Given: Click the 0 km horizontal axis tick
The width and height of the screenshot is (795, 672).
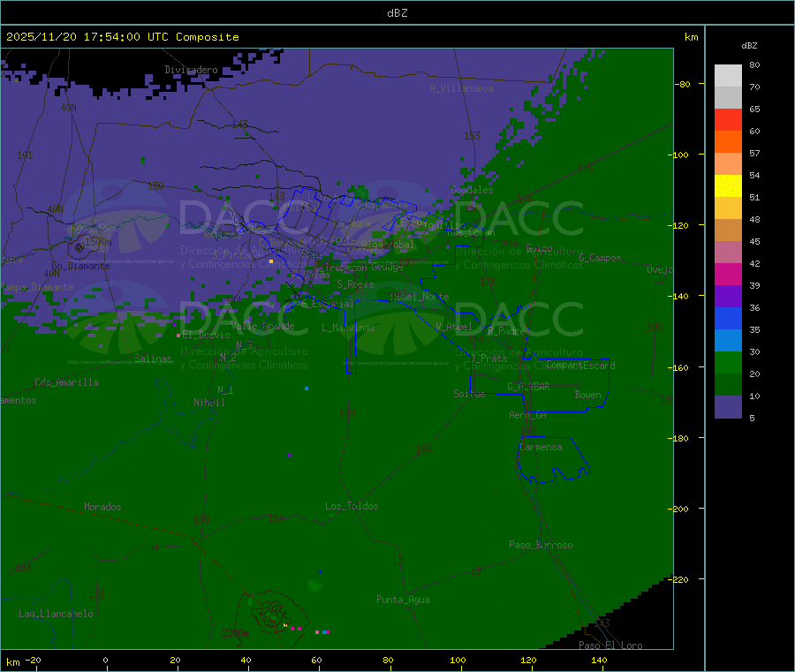Looking at the screenshot, I should coord(105,660).
